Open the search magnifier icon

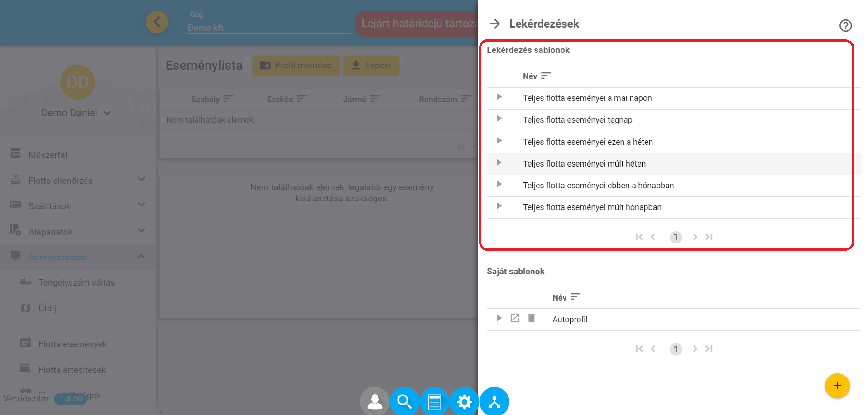[x=404, y=401]
